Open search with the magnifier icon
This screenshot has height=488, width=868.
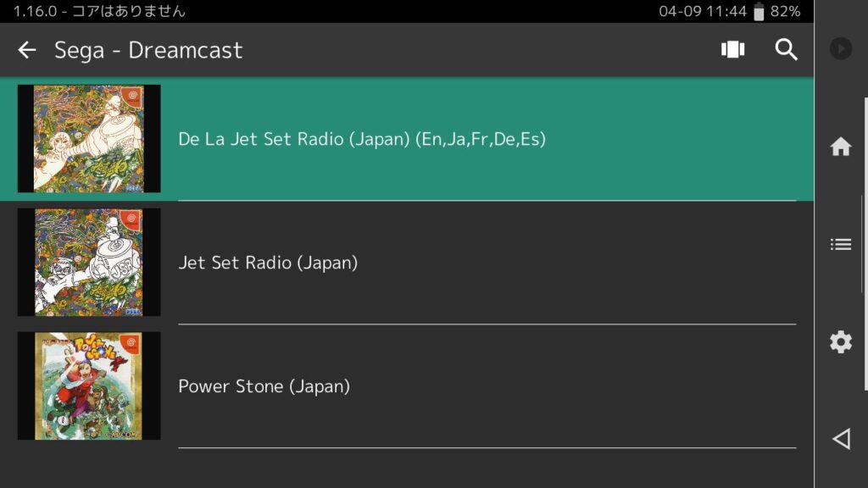pos(786,49)
